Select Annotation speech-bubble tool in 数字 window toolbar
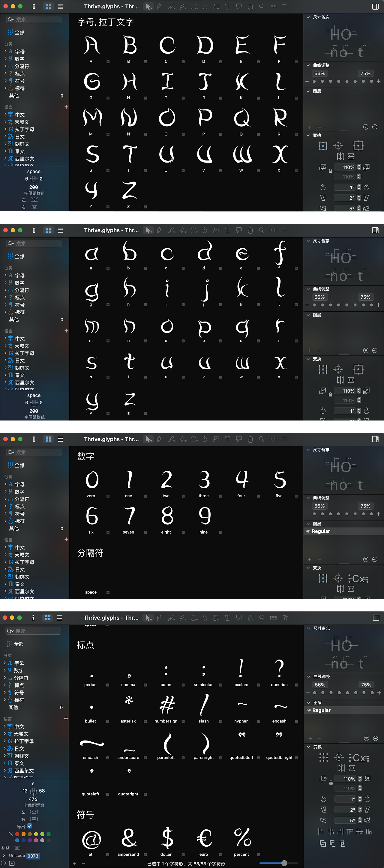Screen dimensions: 384x868 click(x=239, y=439)
